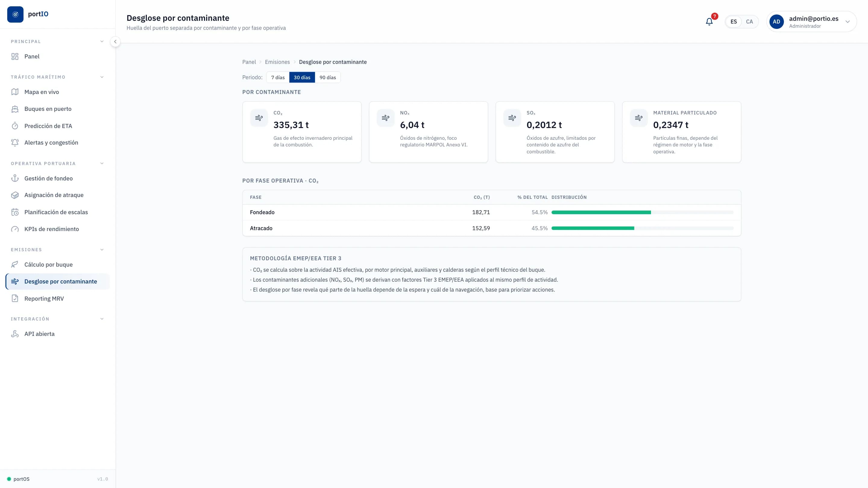Switch language to ES

(x=734, y=22)
